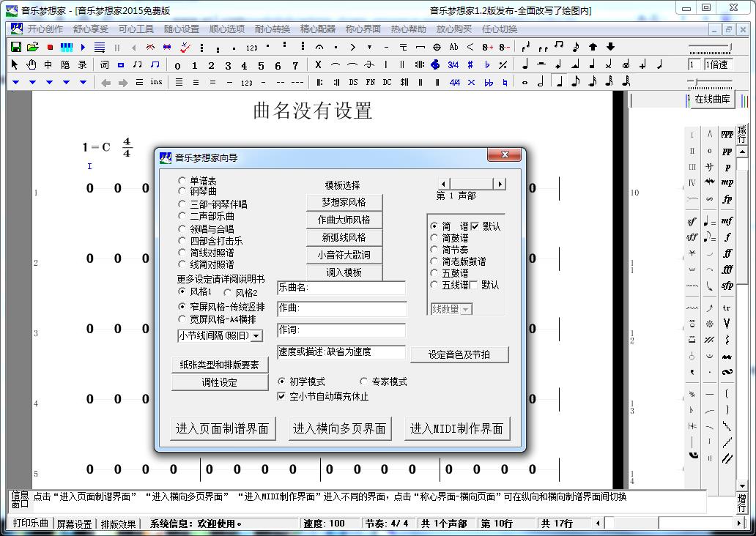
Task: Click the left arrow of 第1声部 selector
Action: (444, 184)
